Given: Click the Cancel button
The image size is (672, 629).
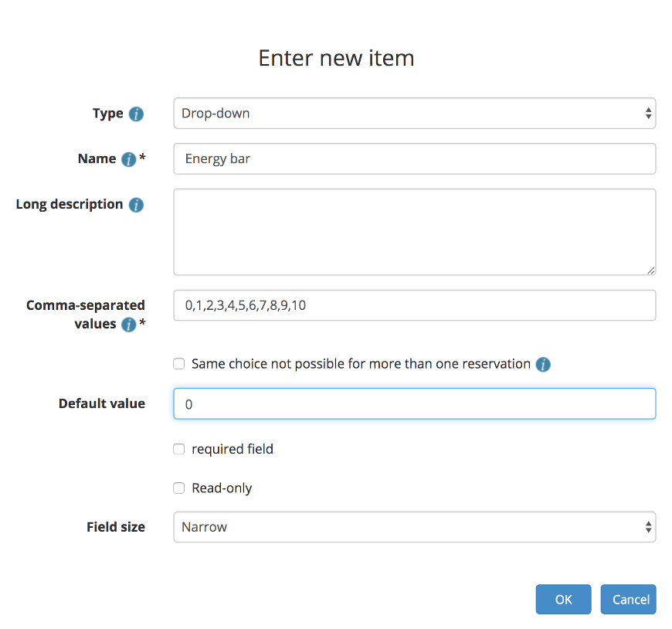Looking at the screenshot, I should [628, 600].
